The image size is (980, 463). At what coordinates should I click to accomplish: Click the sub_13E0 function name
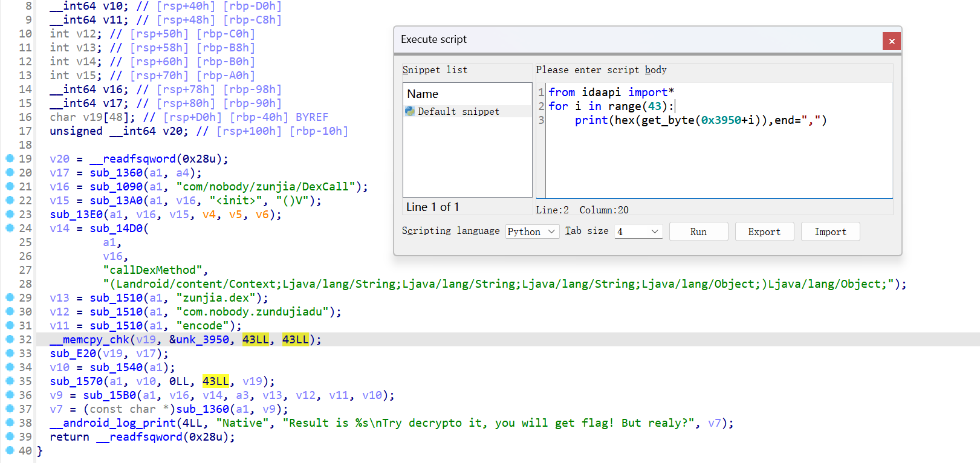click(x=76, y=215)
